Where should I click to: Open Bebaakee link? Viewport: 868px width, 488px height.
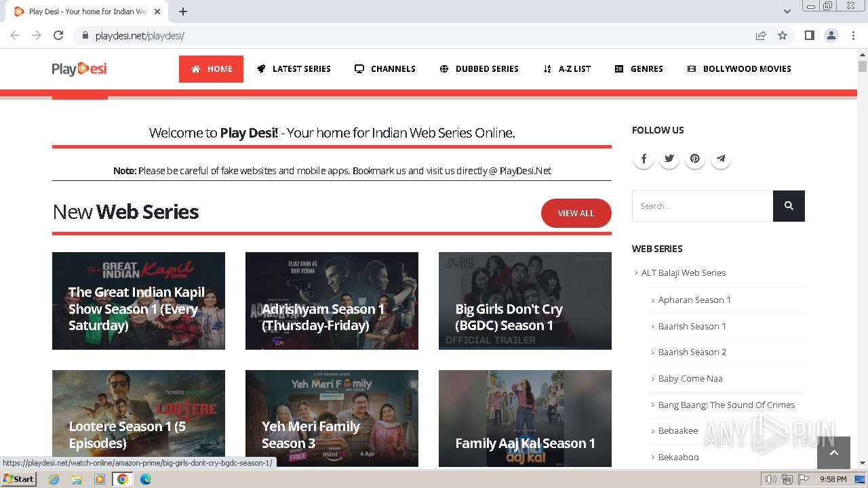click(x=678, y=430)
